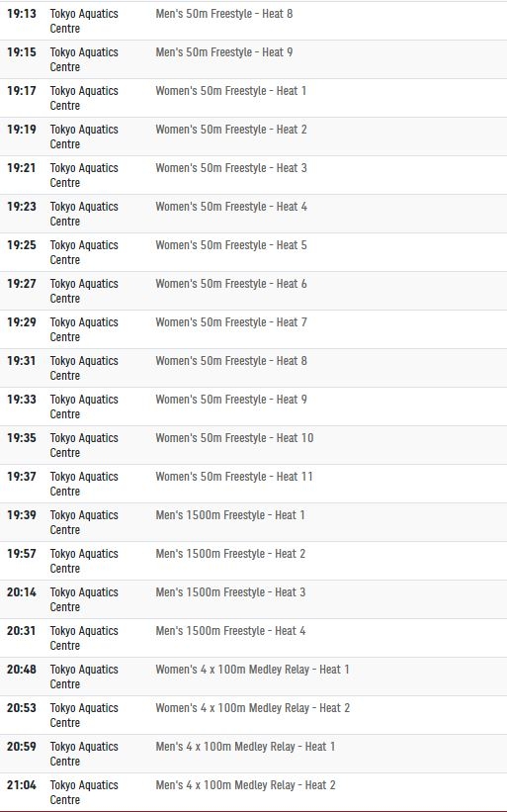507x812 pixels.
Task: Click Women's 50m Freestyle - Heat 8 link
Action: click(x=231, y=361)
